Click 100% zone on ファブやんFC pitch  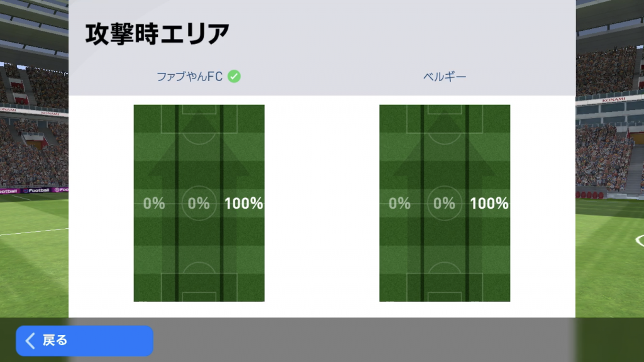click(243, 203)
